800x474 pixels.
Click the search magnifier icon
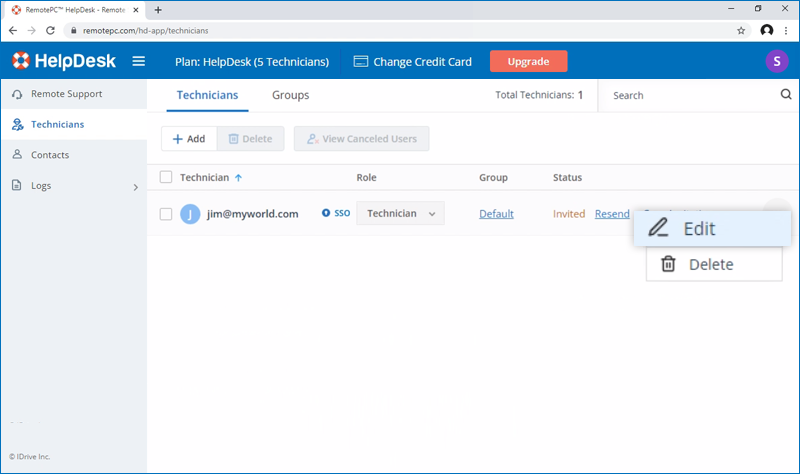point(785,95)
